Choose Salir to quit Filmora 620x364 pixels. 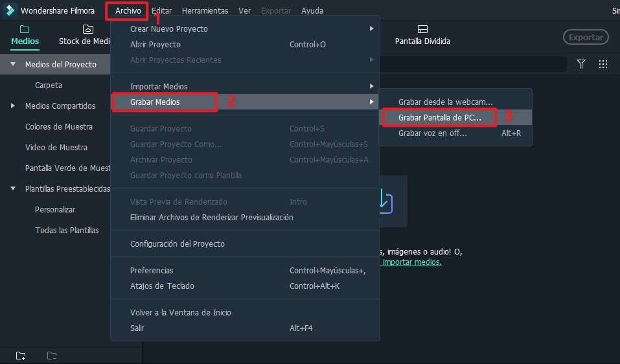point(245,328)
